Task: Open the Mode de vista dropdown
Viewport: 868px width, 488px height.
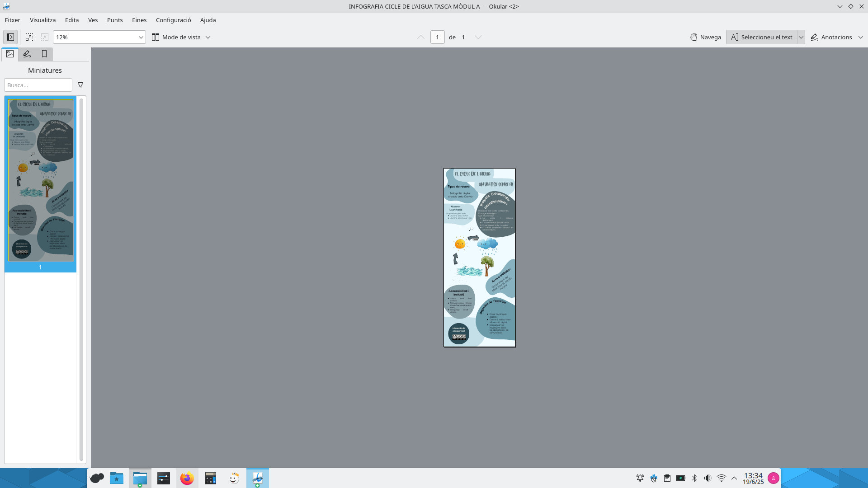Action: 181,37
